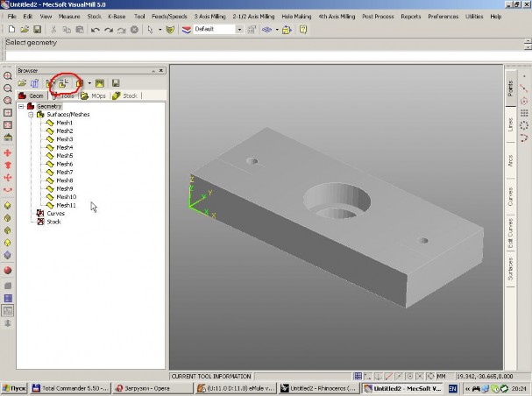Click the Cut scissors icon
Screen dimensions: 532x396
coord(53,30)
